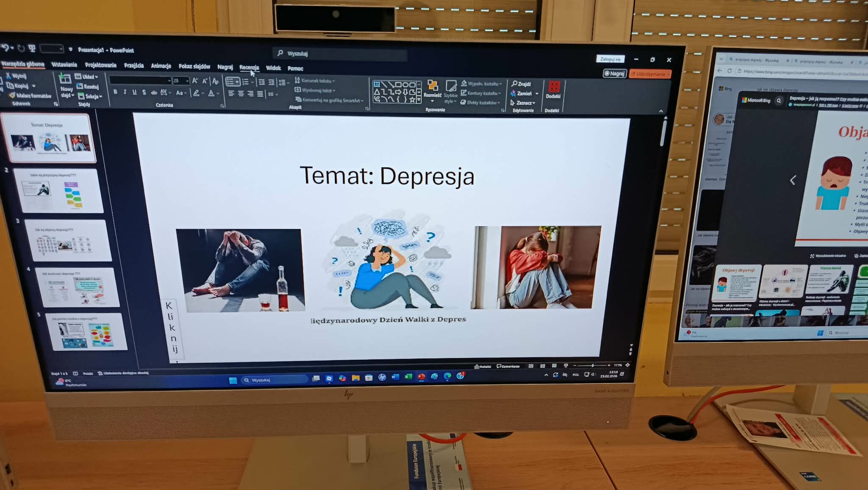Open the font size dropdown
The height and width of the screenshot is (490, 868).
187,81
